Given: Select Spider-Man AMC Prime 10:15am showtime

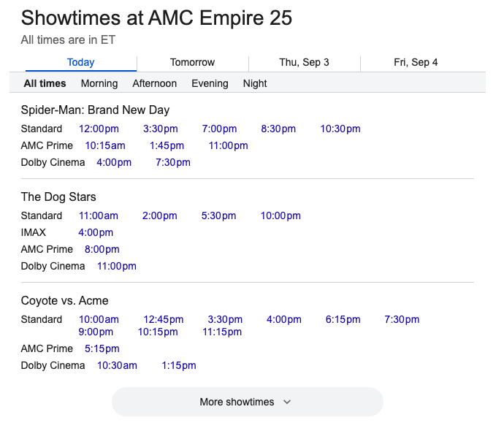Looking at the screenshot, I should coord(105,145).
